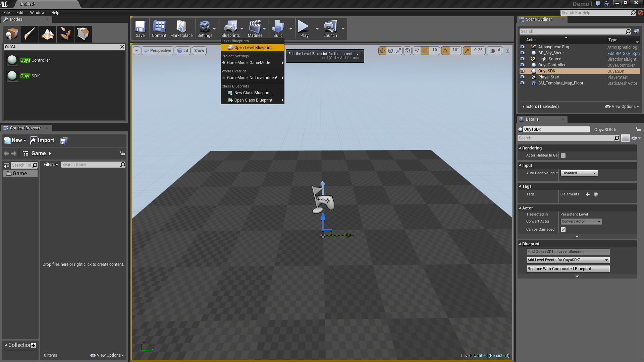Open the Auto Receive Input dropdown
Image resolution: width=644 pixels, height=362 pixels.
coord(579,173)
